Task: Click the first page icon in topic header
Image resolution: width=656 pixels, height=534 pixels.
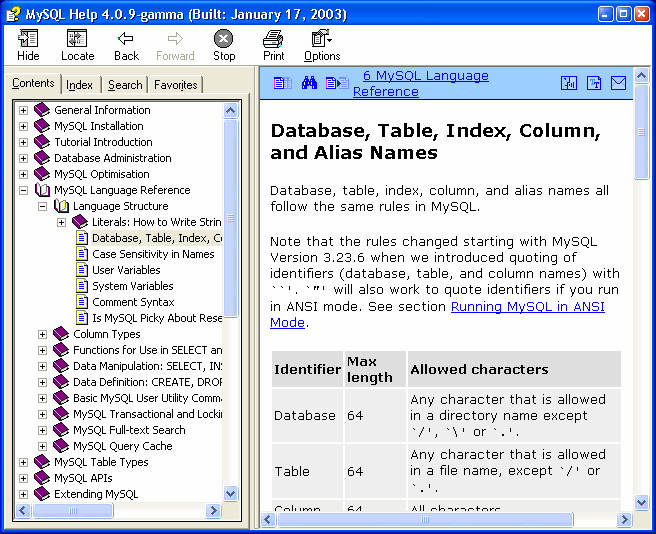Action: click(282, 83)
